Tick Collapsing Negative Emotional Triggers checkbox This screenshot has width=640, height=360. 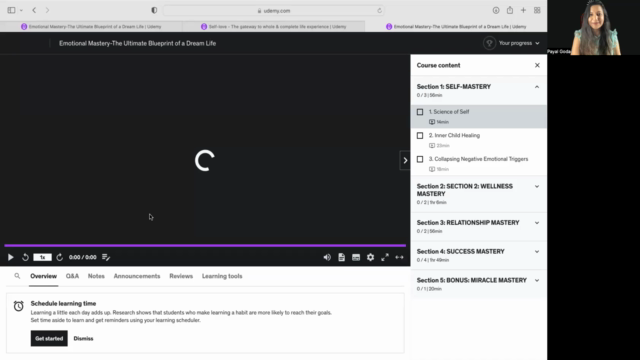click(x=420, y=159)
